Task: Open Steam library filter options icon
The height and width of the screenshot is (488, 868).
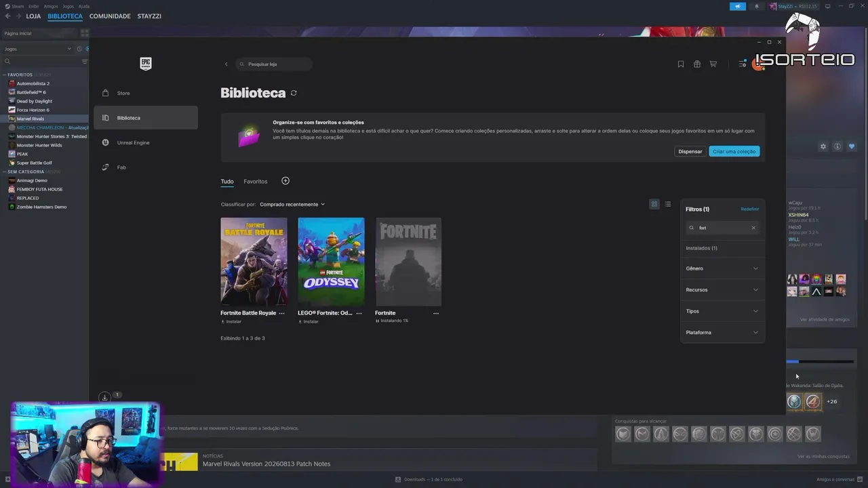Action: [x=85, y=62]
